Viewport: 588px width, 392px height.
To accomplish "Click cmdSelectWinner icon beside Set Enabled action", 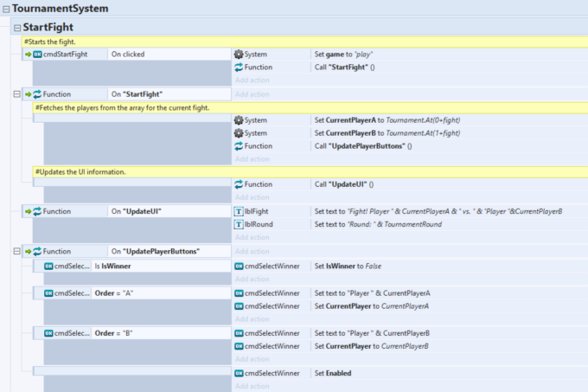I will (239, 373).
